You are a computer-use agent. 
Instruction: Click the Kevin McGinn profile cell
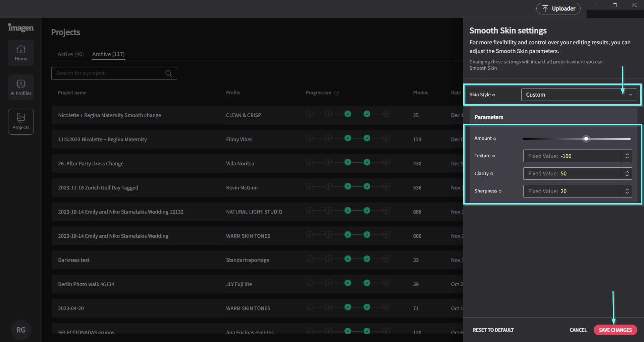pos(242,188)
